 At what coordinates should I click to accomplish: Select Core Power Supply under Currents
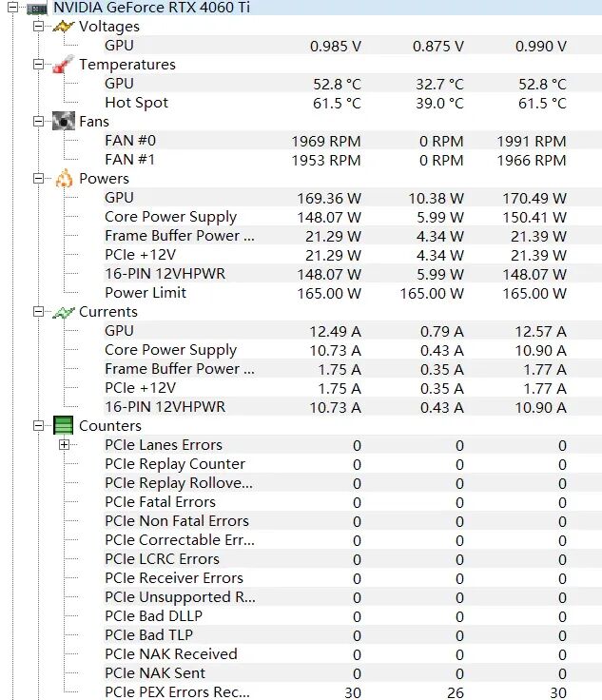pyautogui.click(x=353, y=350)
